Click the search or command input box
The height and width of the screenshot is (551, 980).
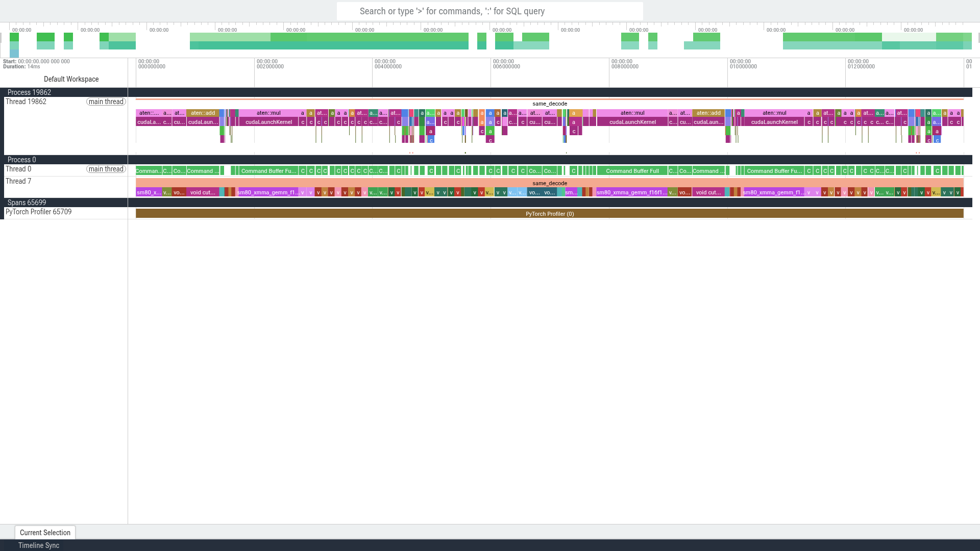489,11
